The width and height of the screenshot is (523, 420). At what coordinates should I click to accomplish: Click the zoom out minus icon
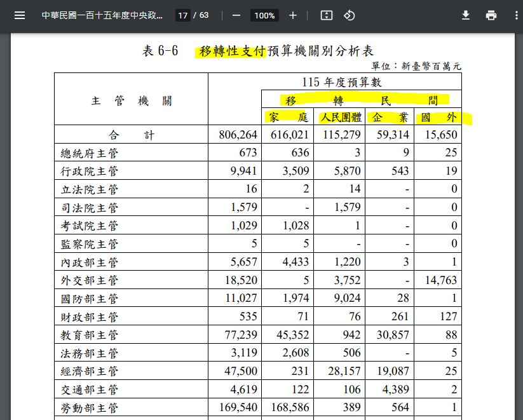pyautogui.click(x=236, y=15)
